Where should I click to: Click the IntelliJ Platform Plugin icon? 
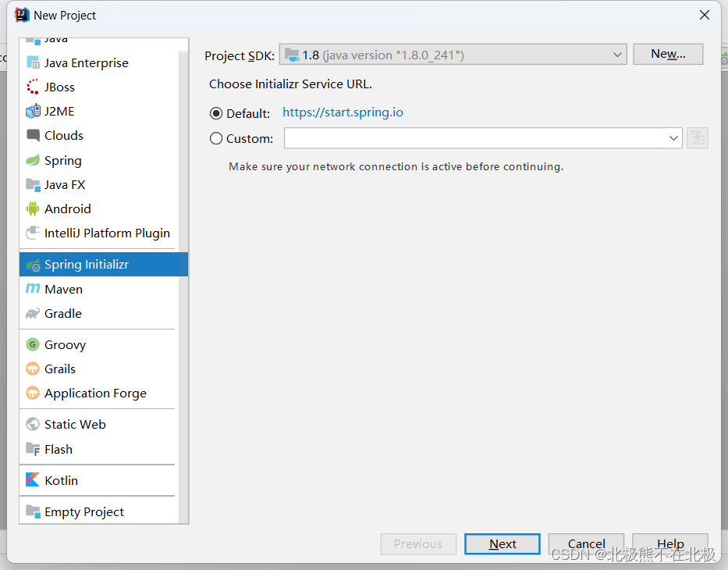[x=33, y=233]
